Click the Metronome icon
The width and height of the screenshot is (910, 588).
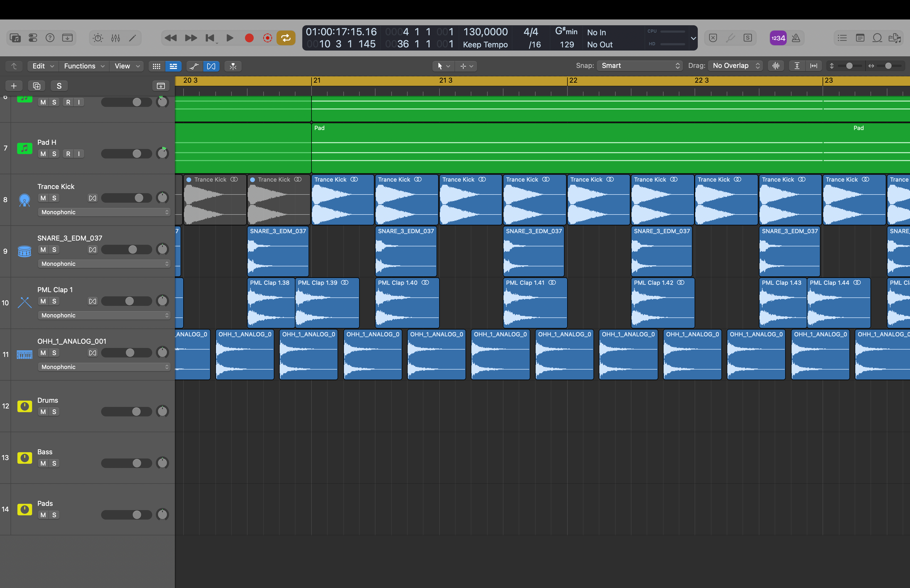[x=796, y=38]
